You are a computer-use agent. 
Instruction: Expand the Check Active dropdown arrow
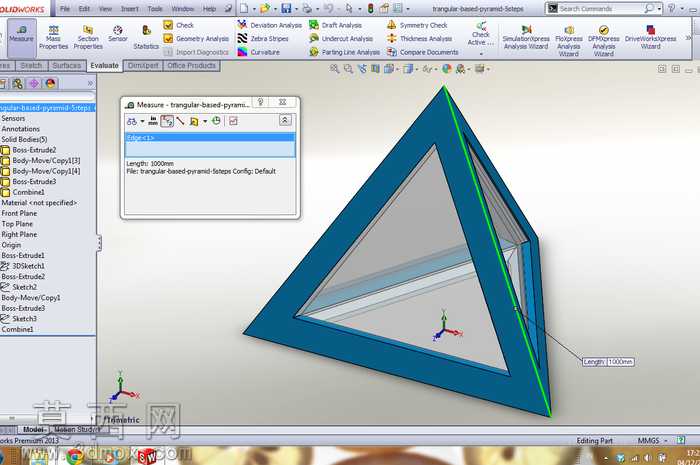pos(481,54)
